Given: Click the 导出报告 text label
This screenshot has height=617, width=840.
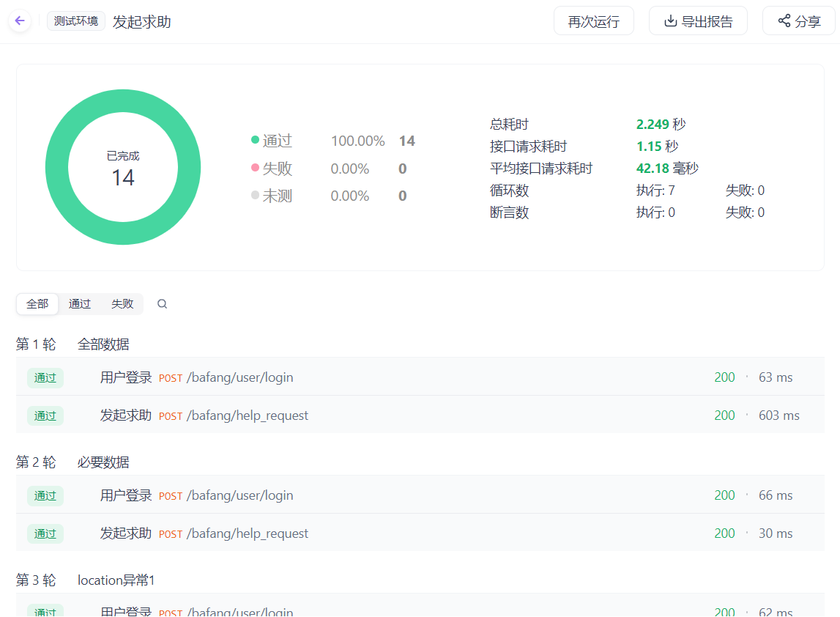Looking at the screenshot, I should click(x=707, y=21).
